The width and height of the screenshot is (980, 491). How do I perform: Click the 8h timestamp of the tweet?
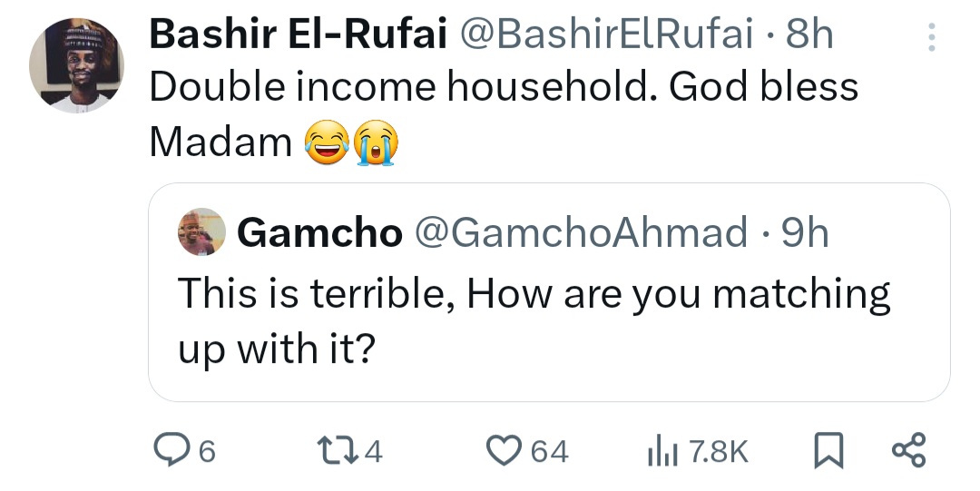tap(809, 35)
